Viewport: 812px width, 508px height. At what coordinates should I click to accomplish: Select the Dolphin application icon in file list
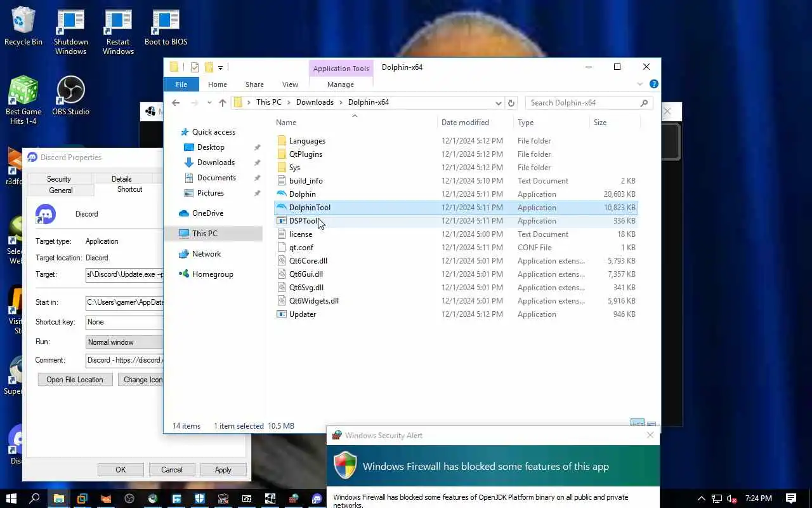pos(282,194)
